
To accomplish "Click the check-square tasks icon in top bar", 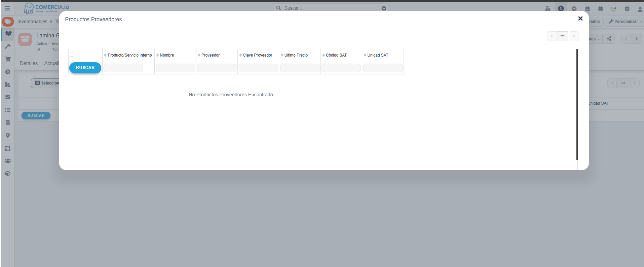I will click(x=627, y=8).
